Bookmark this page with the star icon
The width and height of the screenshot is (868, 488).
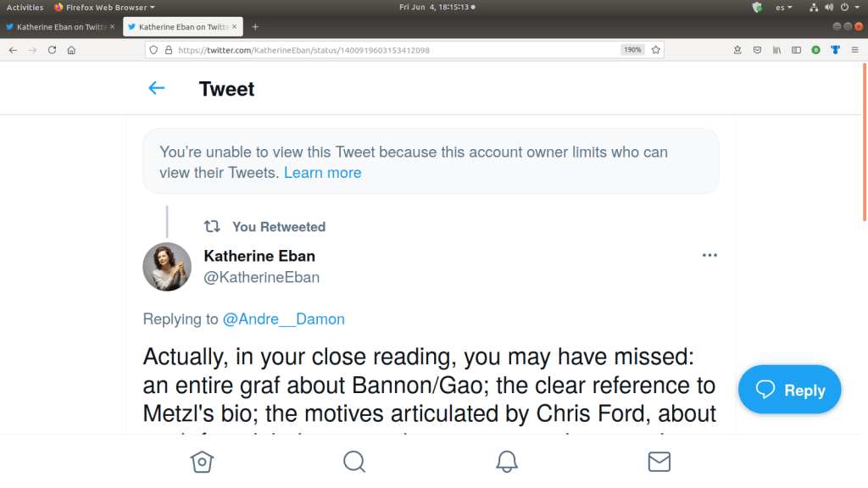(x=655, y=50)
